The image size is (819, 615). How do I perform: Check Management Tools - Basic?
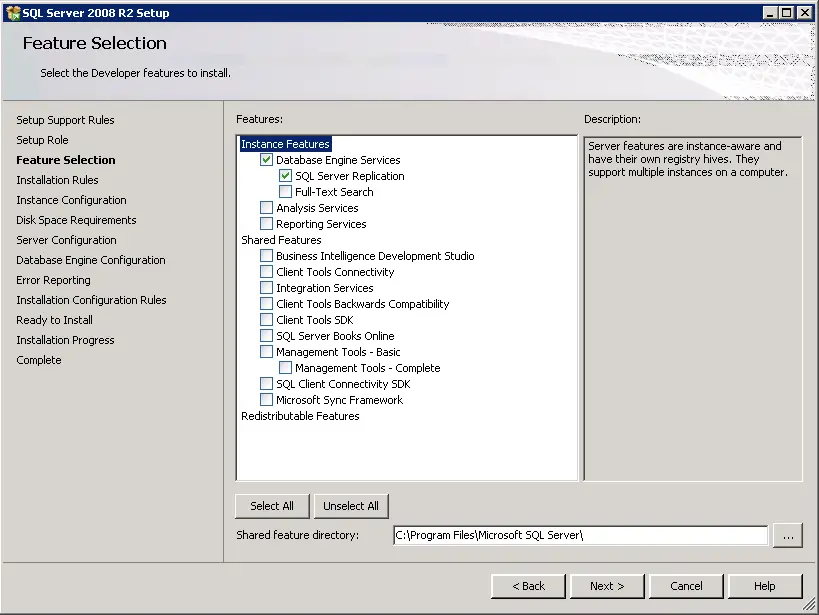tap(266, 352)
